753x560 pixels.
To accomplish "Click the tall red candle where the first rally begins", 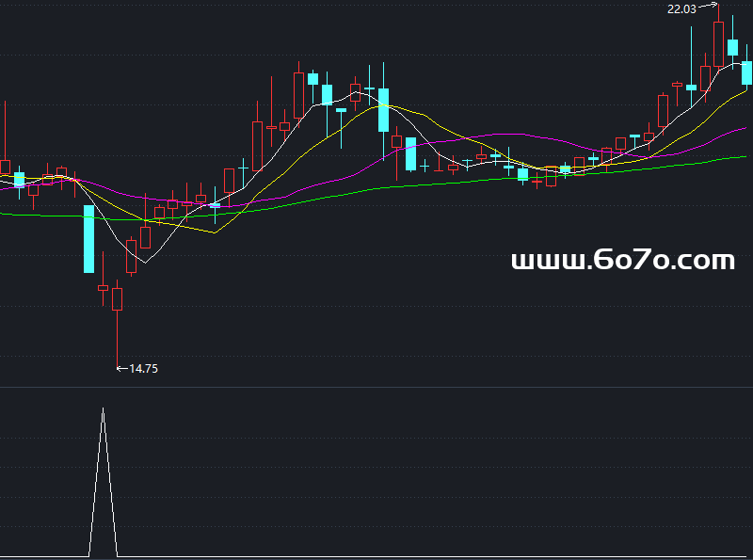I will point(257,144).
